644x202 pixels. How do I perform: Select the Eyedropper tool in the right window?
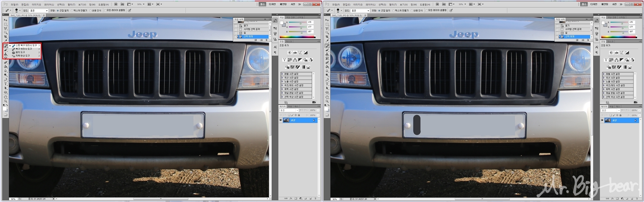pos(327,41)
